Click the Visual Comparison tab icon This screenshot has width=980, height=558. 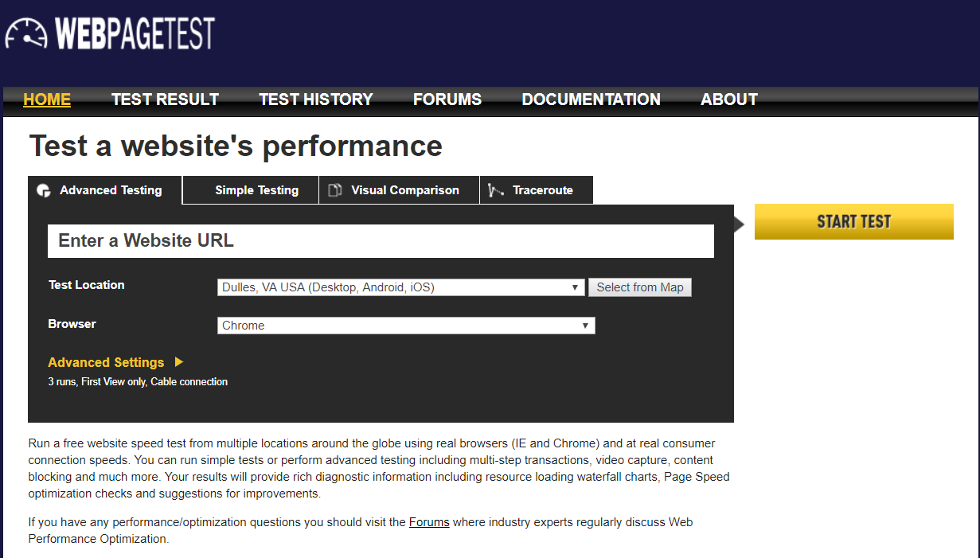(335, 190)
